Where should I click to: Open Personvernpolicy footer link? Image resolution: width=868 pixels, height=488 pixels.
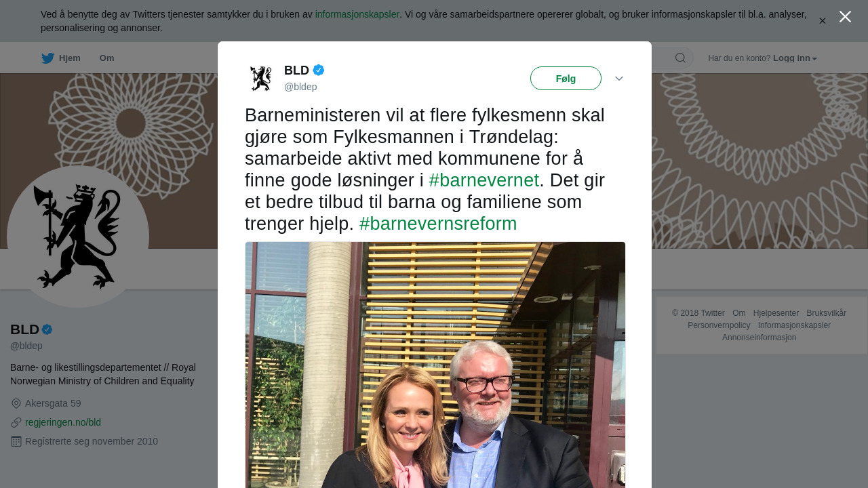pyautogui.click(x=719, y=325)
